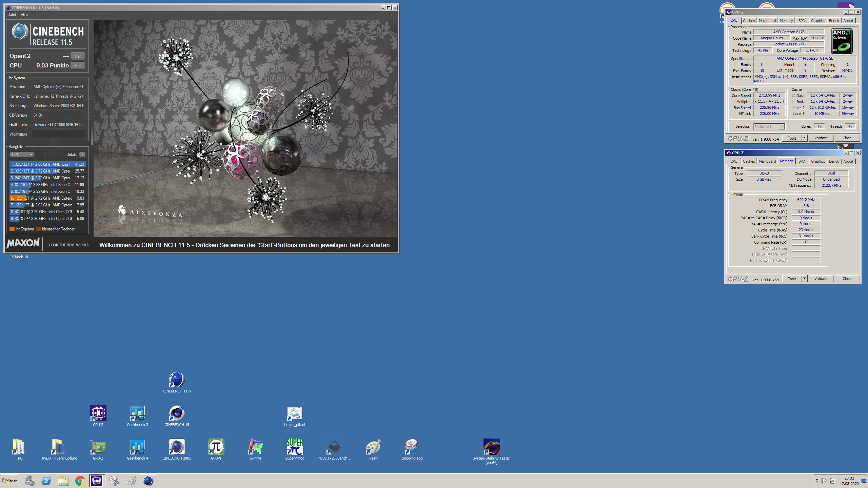This screenshot has width=868, height=488.
Task: Open the SPD tab in upper CPU-Z
Action: click(x=802, y=21)
